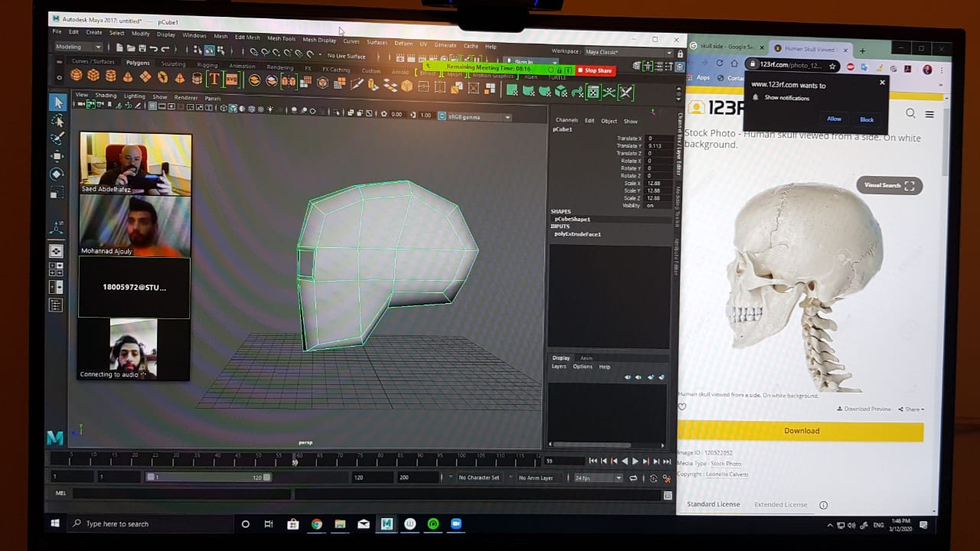The height and width of the screenshot is (551, 980).
Task: Select the polygon sphere shelf icon
Action: [x=76, y=76]
